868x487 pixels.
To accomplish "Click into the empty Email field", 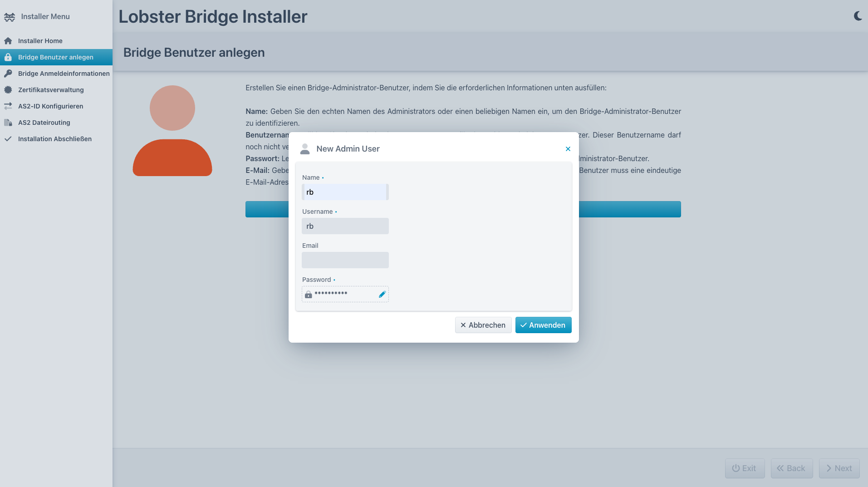I will tap(345, 260).
